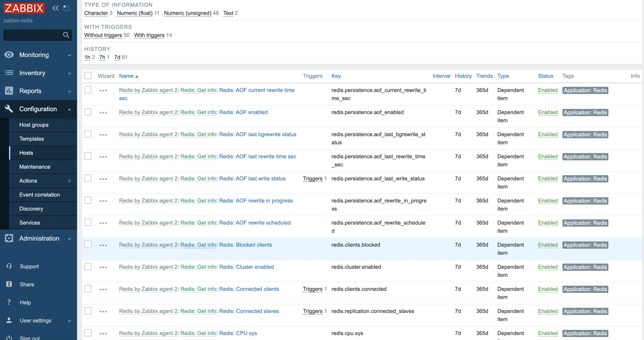The width and height of the screenshot is (644, 340).
Task: Go to Maintenance menu item
Action: (35, 167)
